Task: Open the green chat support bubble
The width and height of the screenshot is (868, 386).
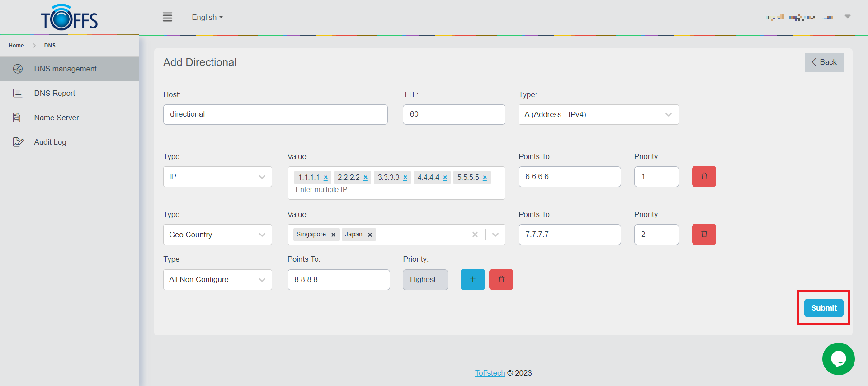Action: 838,359
